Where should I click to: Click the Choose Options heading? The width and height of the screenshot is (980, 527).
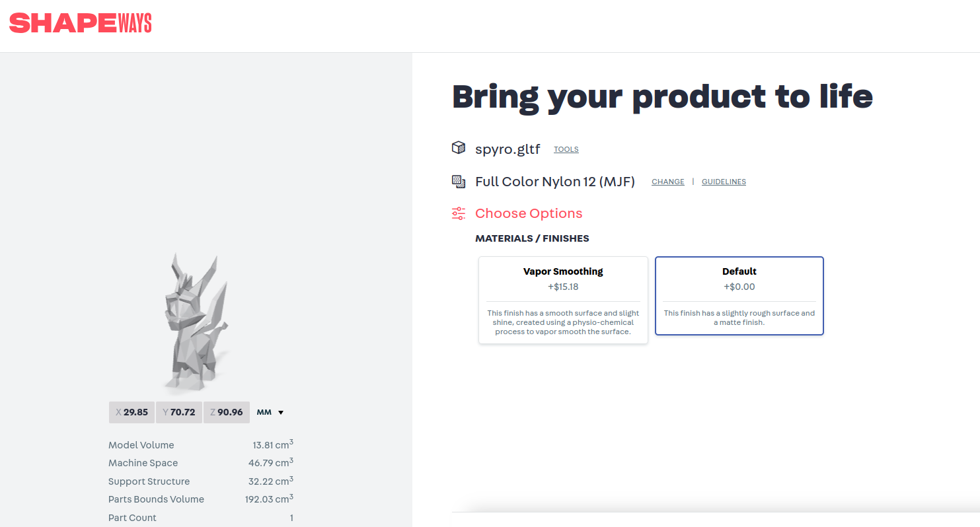pos(529,213)
